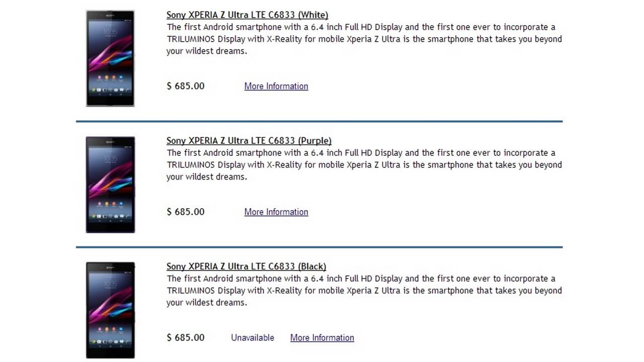Open the Sony XPERIA Z Ultra (White) product page
This screenshot has height=362, width=644.
click(247, 15)
